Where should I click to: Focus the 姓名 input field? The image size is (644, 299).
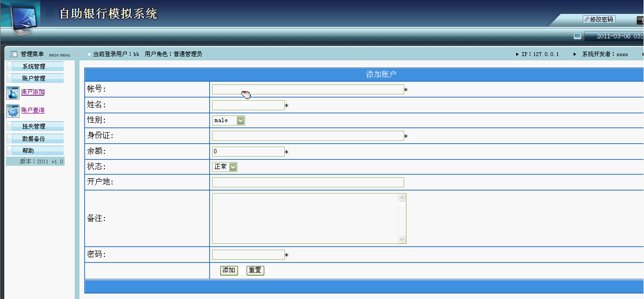(x=249, y=105)
